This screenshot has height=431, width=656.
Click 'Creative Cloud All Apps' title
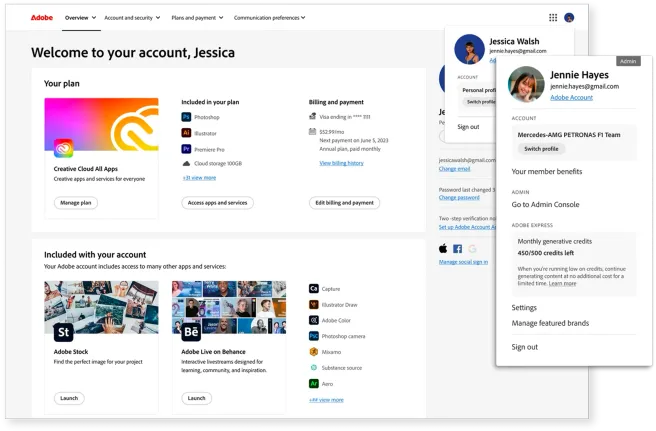tap(86, 169)
